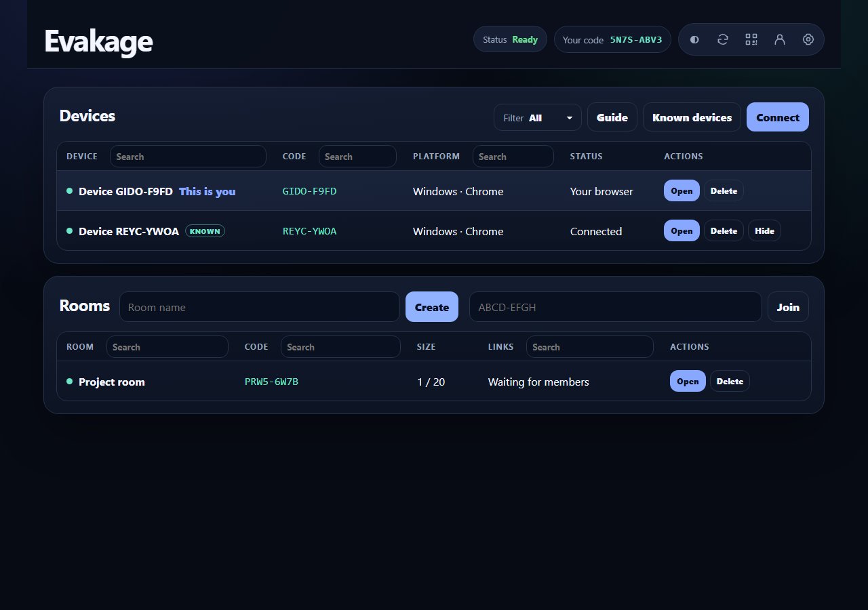The height and width of the screenshot is (610, 868).
Task: Click the Room name input field
Action: coord(260,307)
